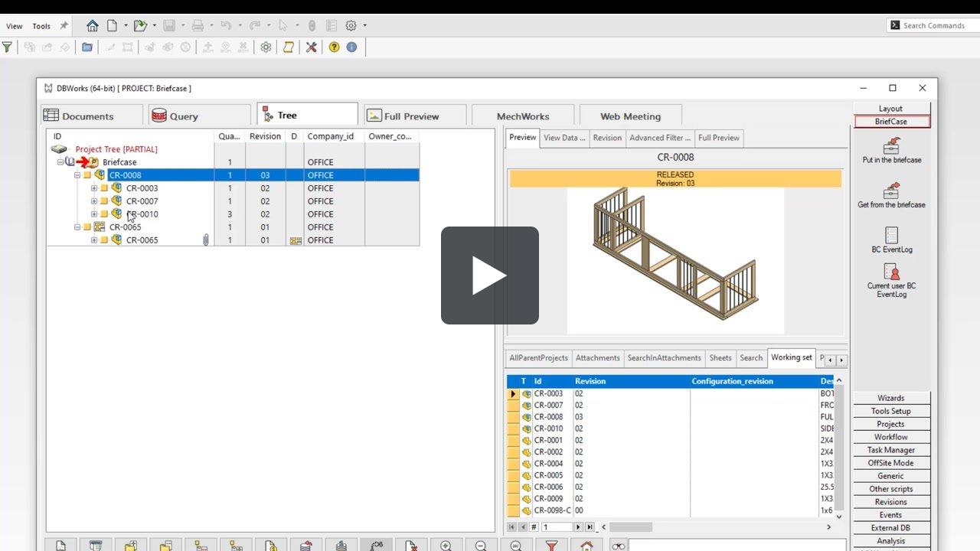Open the Task Manager from the sidebar
This screenshot has height=551, width=980.
pyautogui.click(x=890, y=450)
